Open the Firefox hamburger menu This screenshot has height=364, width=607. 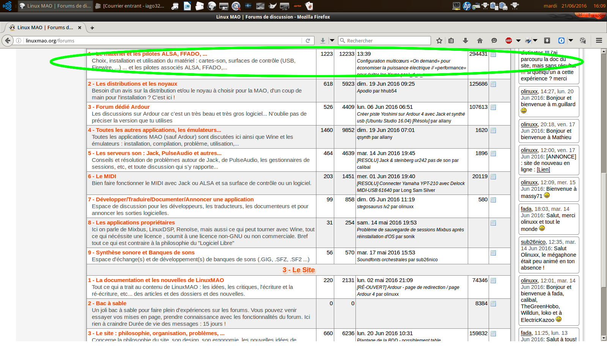599,41
